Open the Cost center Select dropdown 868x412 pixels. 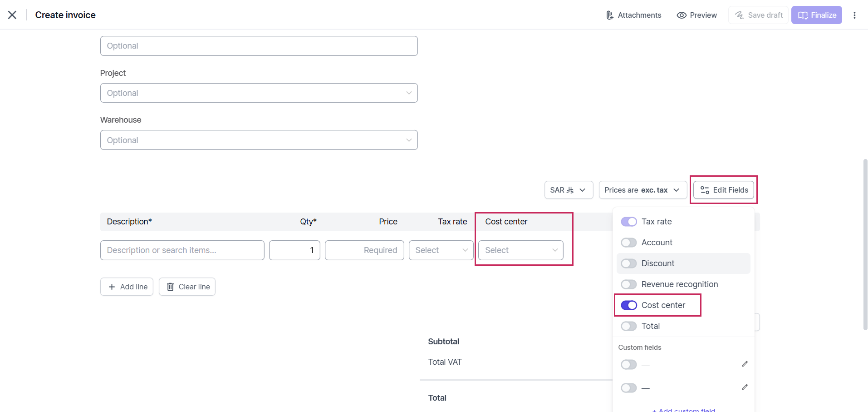[520, 250]
